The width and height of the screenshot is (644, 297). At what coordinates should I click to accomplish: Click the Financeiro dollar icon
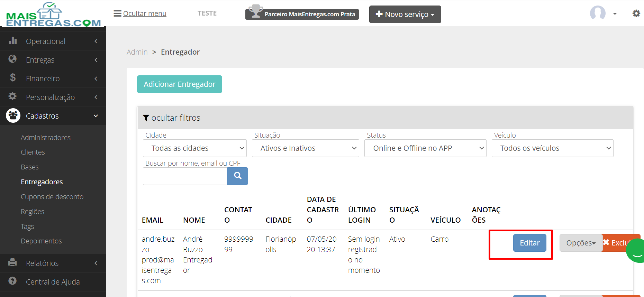tap(13, 77)
